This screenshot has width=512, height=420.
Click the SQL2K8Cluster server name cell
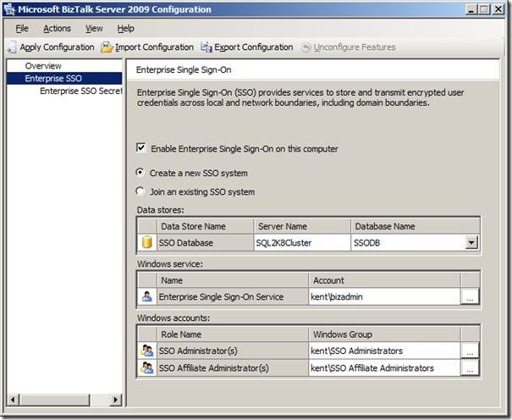click(302, 243)
